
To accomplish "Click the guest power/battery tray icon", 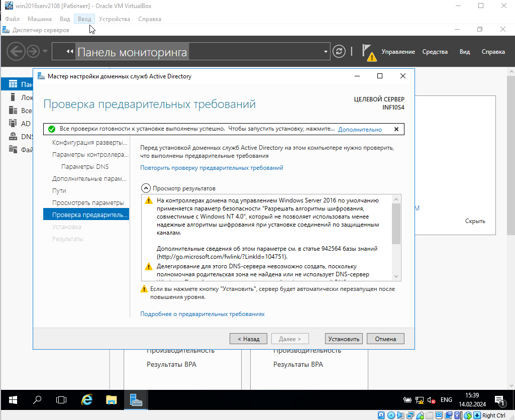I will click(x=407, y=400).
